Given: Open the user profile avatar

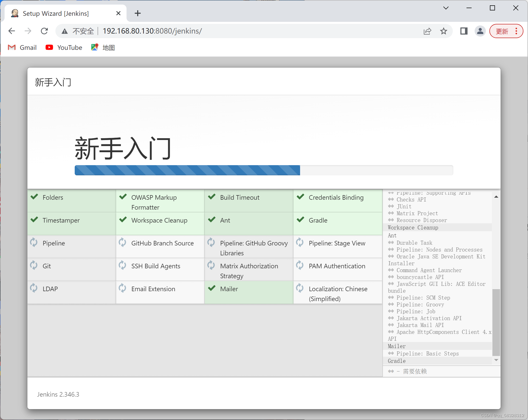Looking at the screenshot, I should [x=480, y=31].
